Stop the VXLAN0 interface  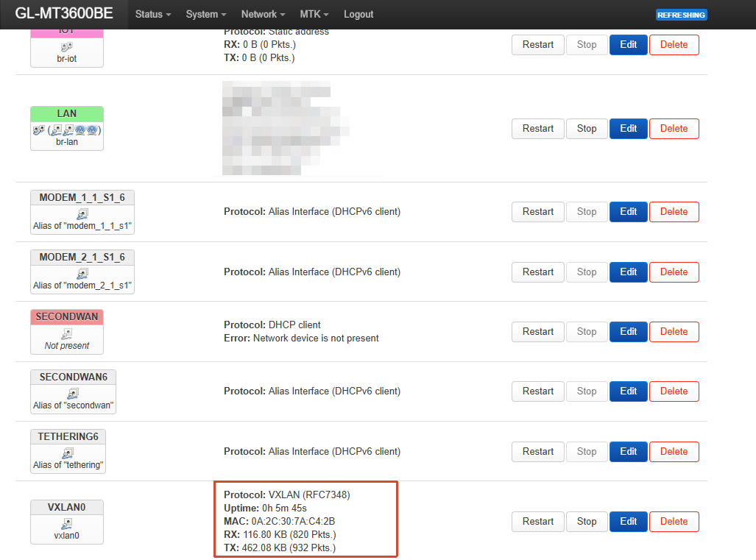pos(586,522)
